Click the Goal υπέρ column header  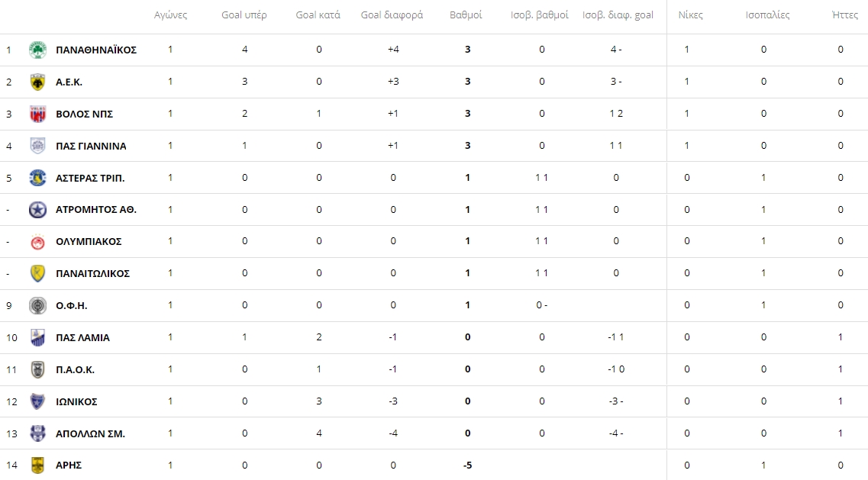pos(244,15)
